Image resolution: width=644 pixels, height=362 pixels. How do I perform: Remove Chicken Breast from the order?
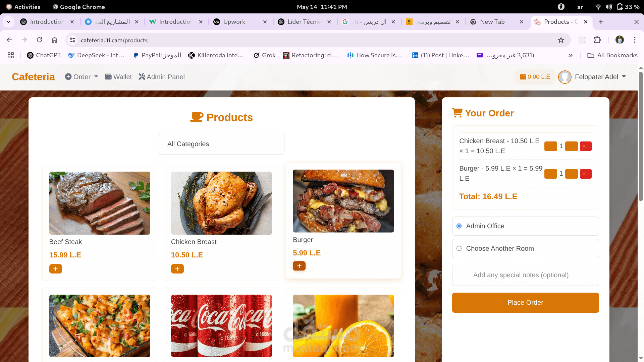(x=585, y=146)
